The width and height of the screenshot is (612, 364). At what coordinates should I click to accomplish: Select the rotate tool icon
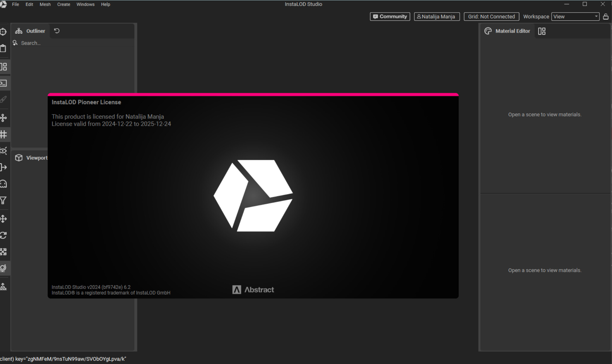3,235
